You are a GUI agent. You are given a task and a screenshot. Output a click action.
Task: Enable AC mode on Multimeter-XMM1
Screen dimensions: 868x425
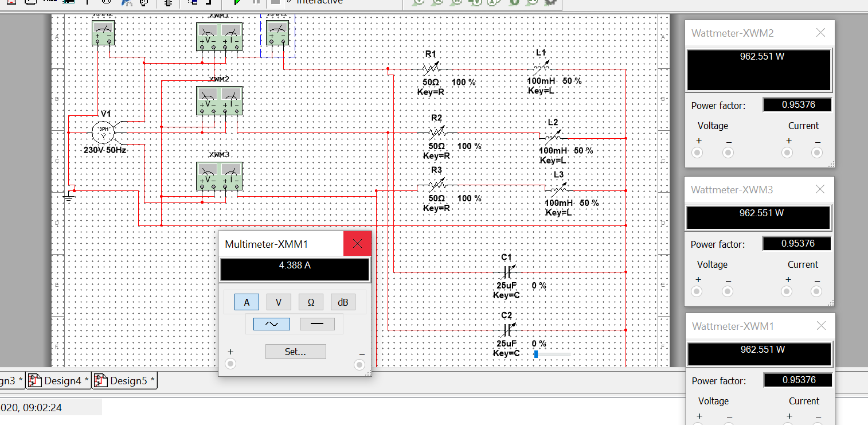[271, 323]
